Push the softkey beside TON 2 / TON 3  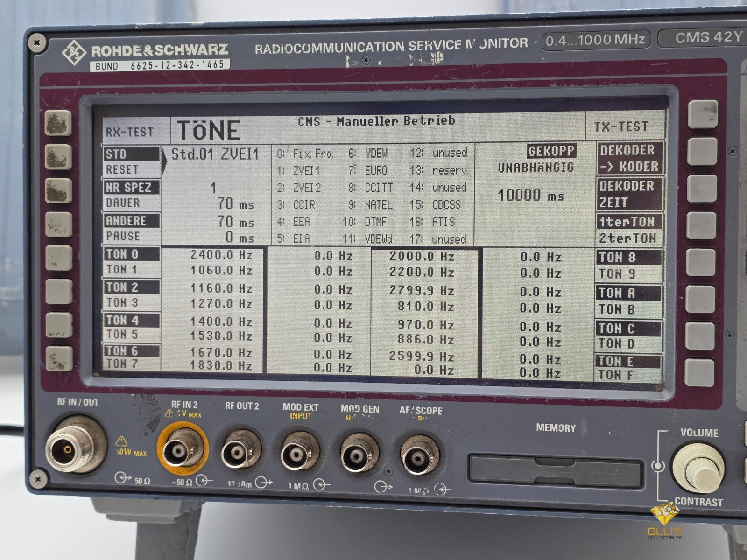pos(59,292)
